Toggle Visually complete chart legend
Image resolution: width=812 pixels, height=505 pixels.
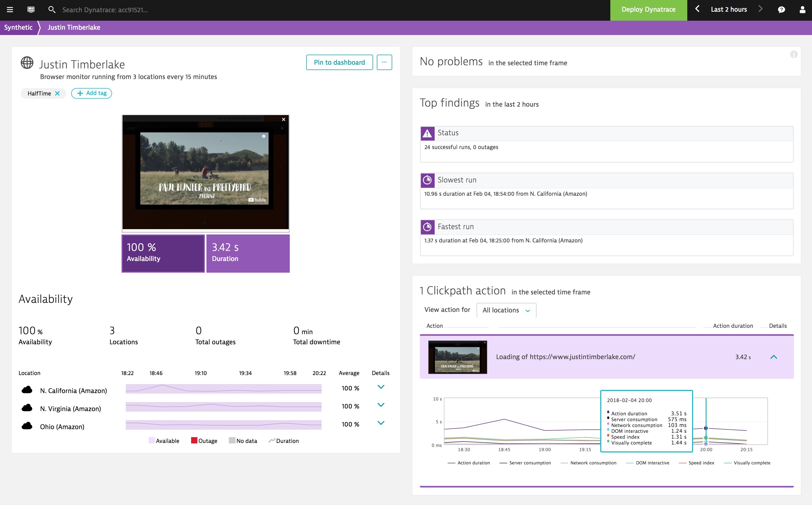click(x=747, y=463)
